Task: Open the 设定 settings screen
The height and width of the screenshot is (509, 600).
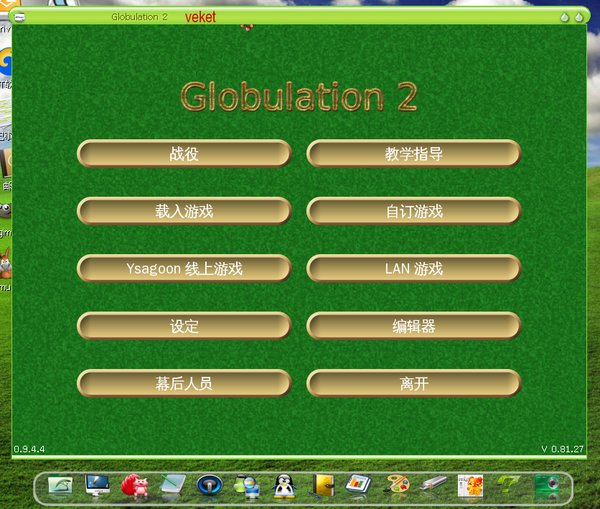Action: [184, 326]
